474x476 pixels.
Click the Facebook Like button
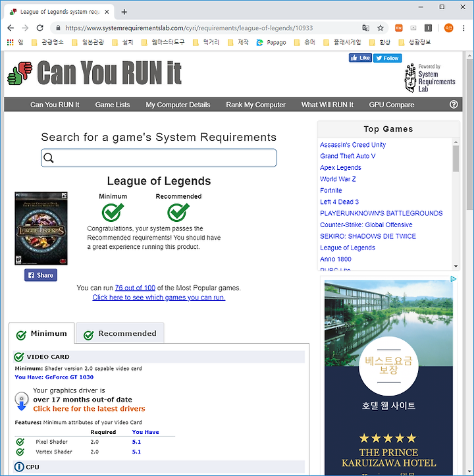point(360,58)
